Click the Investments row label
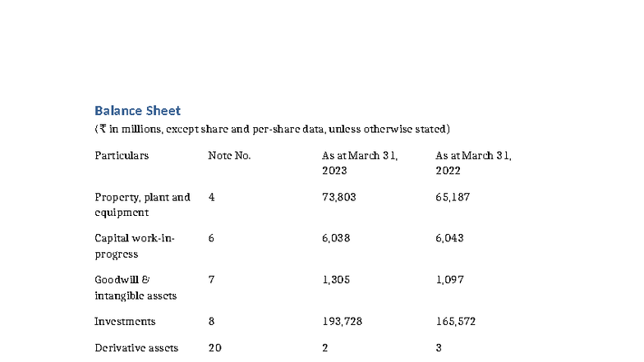 tap(125, 322)
